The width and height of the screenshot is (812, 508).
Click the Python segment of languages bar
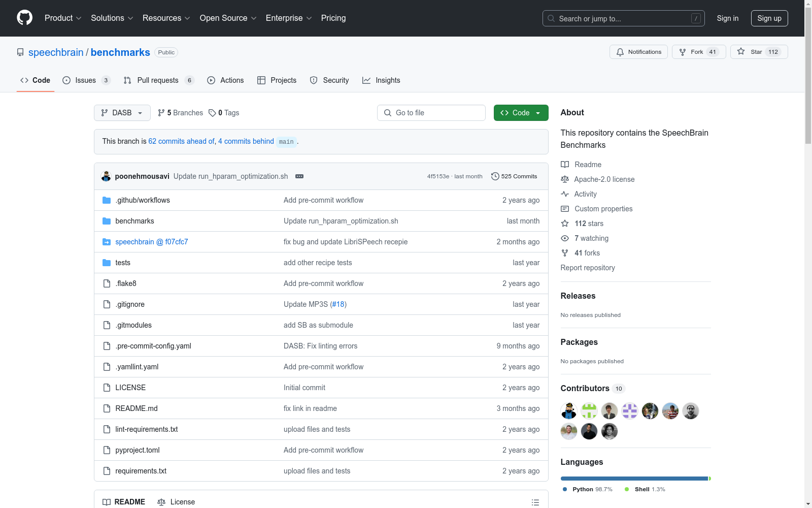coord(634,479)
